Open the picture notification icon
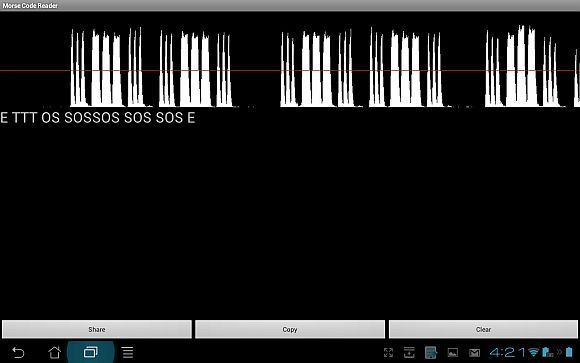The image size is (580, 363). click(453, 353)
